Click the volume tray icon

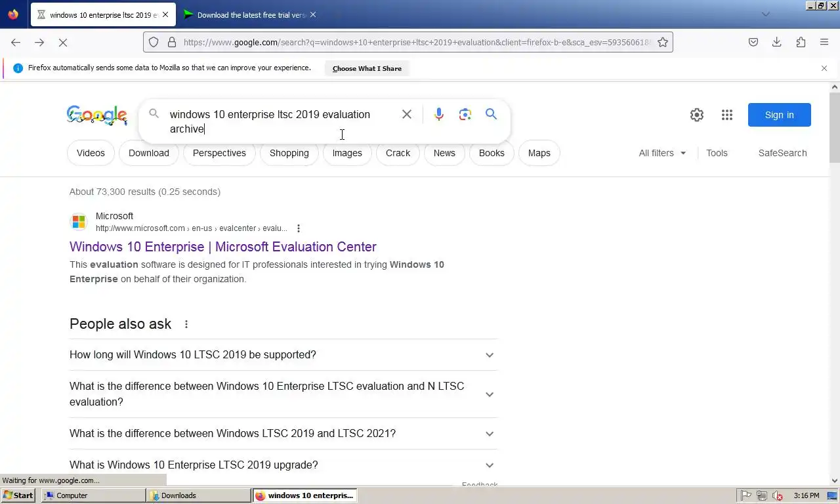pyautogui.click(x=778, y=495)
